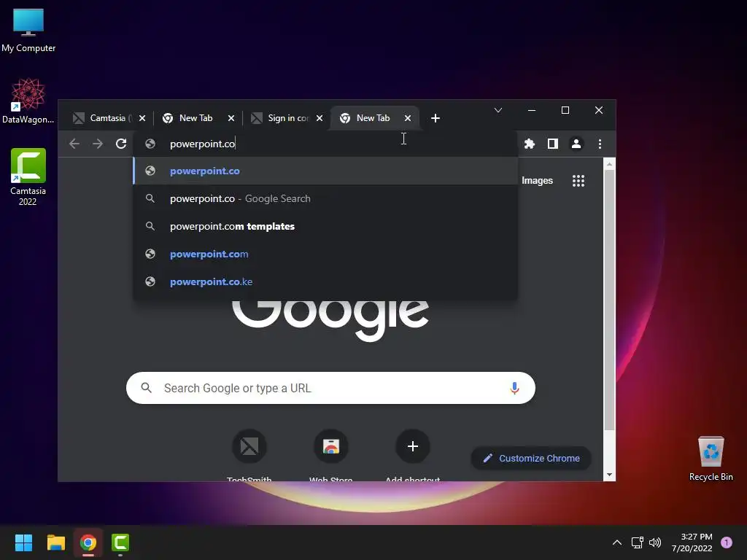Select powerpoint.com templates suggestion
The image size is (747, 560).
(x=325, y=226)
